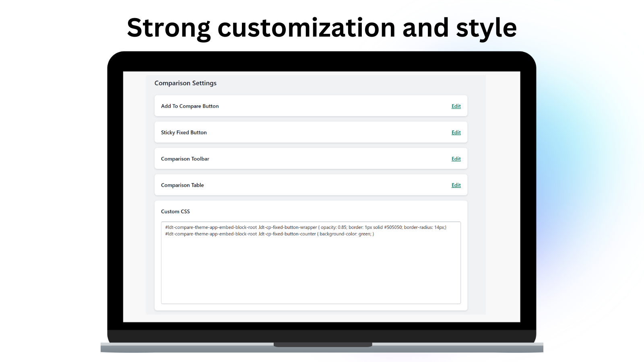644x362 pixels.
Task: Edit the Comparison Toolbar settings
Action: click(456, 158)
